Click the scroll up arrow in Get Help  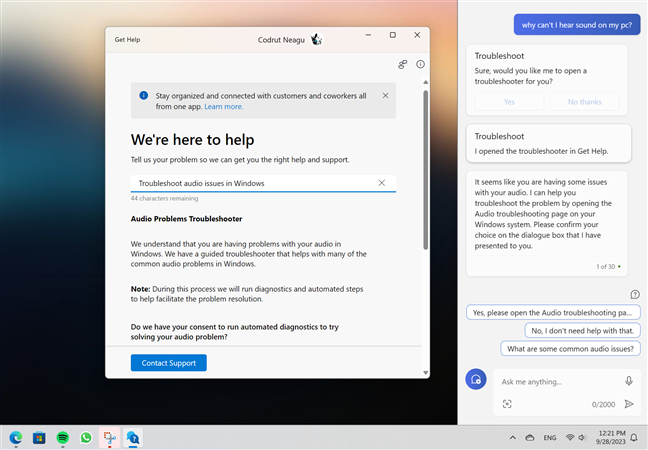point(425,83)
